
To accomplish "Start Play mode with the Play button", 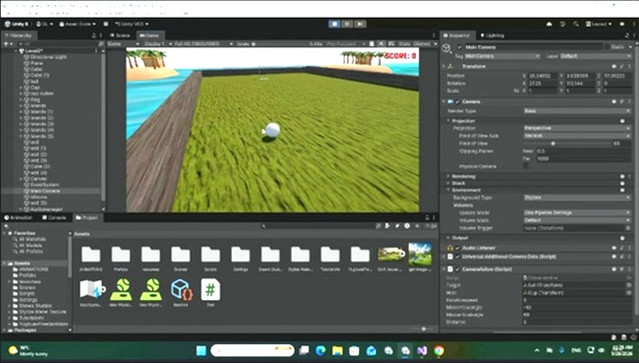I will click(334, 24).
